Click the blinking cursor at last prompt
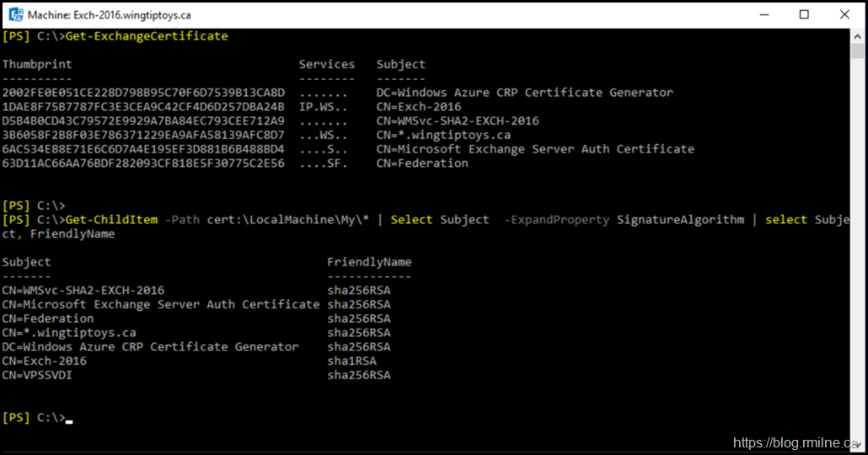The height and width of the screenshot is (455, 868). 69,419
